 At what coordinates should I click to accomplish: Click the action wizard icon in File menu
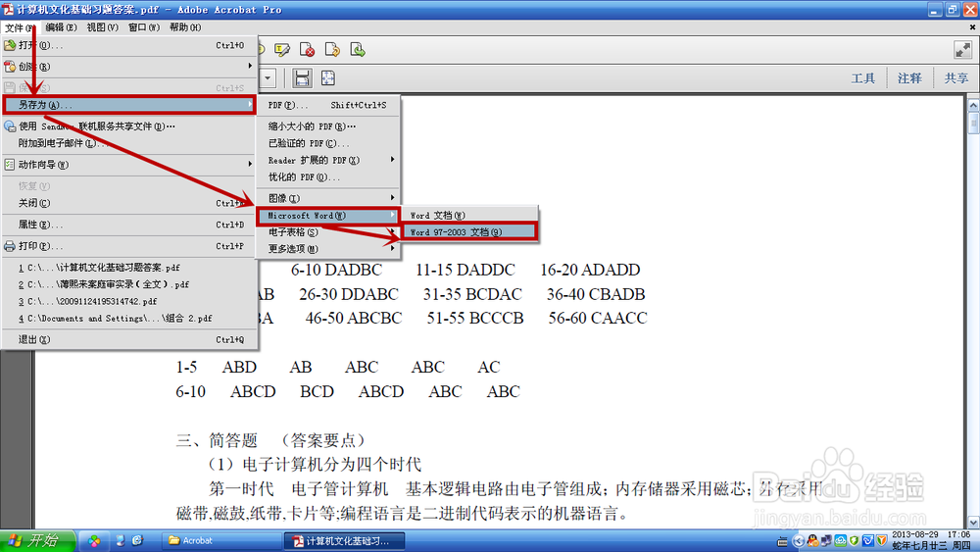(10, 165)
